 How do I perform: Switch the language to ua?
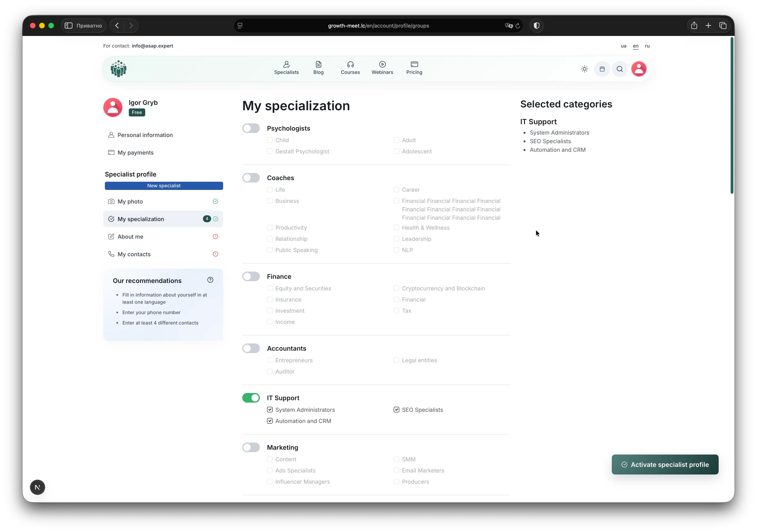pyautogui.click(x=623, y=46)
